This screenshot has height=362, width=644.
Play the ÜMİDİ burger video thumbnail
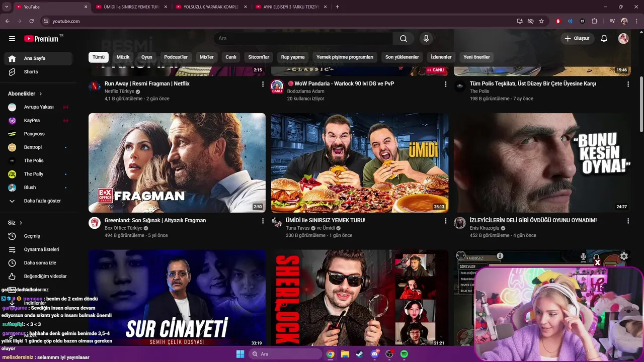[360, 163]
